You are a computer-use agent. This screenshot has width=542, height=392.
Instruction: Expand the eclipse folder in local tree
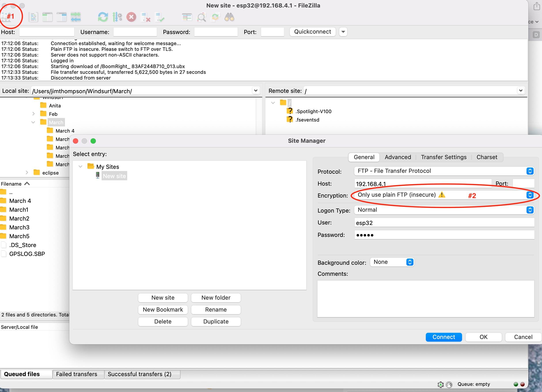tap(27, 173)
